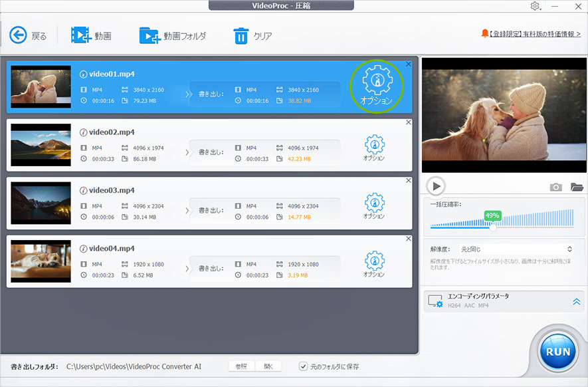Take a snapshot with the camera icon
This screenshot has width=588, height=387.
(556, 187)
